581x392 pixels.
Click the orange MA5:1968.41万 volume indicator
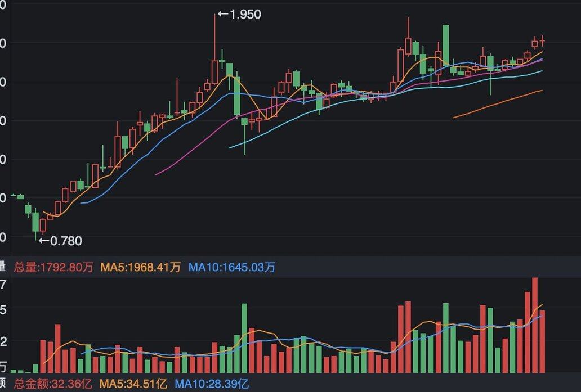pos(141,267)
